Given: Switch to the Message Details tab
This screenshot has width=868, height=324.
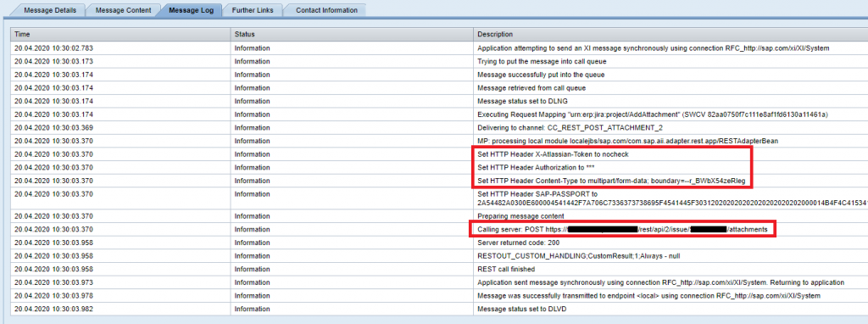Looking at the screenshot, I should (50, 10).
